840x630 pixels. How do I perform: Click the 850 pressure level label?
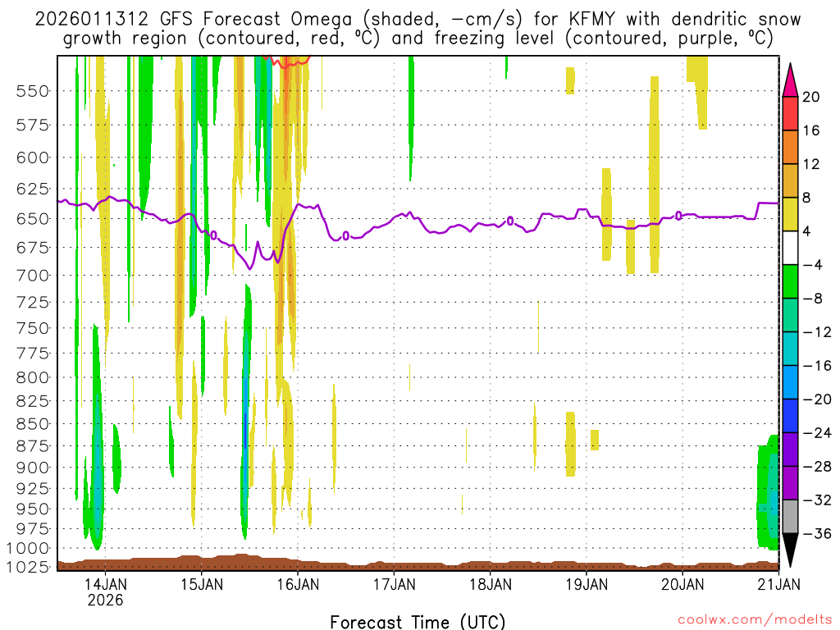pos(32,424)
